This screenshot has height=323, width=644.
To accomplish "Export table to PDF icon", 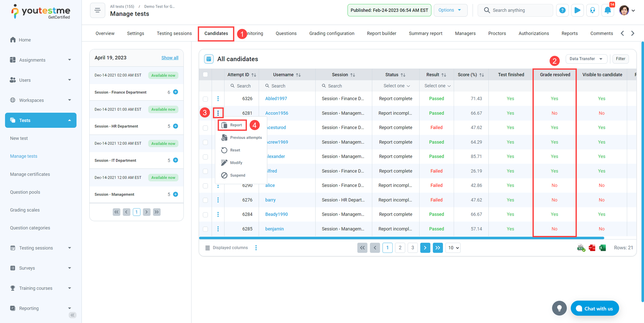I will (592, 248).
